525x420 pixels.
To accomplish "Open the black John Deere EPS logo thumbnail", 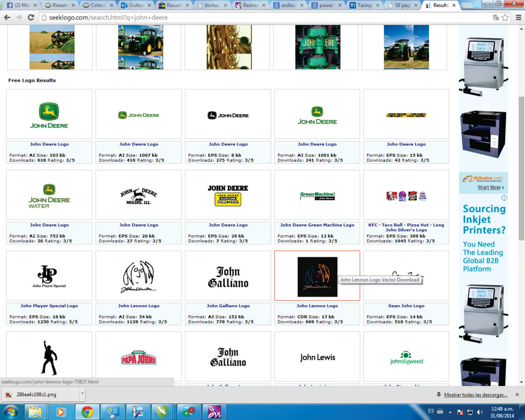I will [x=228, y=114].
